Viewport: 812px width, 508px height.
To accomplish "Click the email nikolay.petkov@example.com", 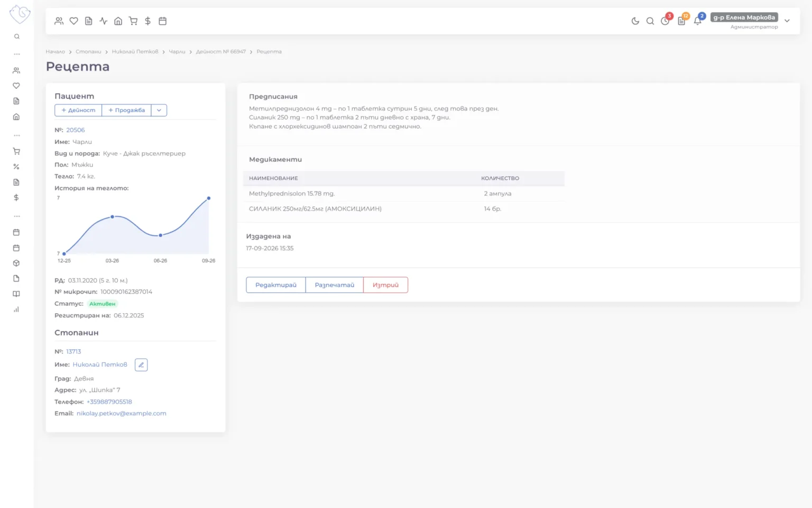I will pos(122,414).
